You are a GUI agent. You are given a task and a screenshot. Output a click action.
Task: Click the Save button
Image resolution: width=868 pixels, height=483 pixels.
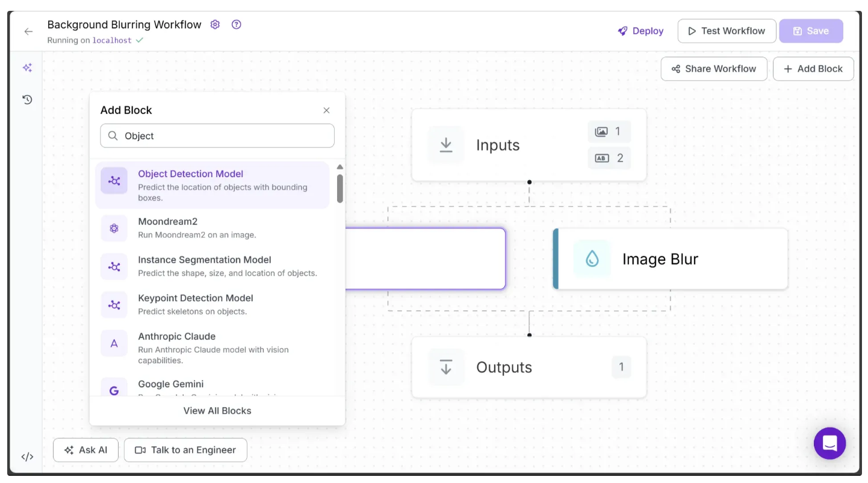tap(811, 31)
